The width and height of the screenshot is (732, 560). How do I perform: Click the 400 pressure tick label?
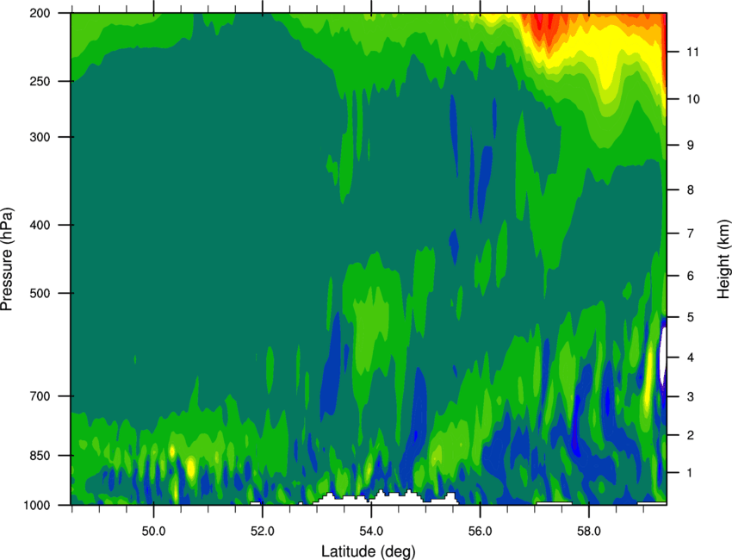pyautogui.click(x=40, y=225)
